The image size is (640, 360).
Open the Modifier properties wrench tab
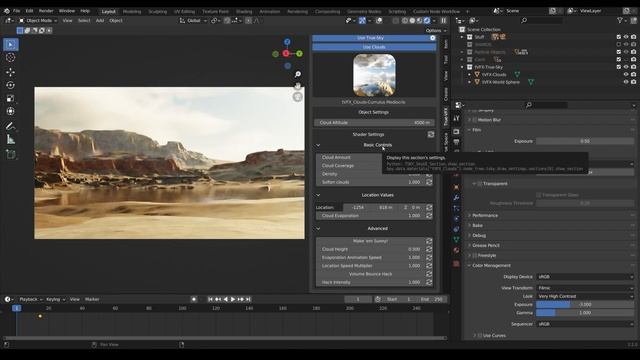(x=456, y=198)
